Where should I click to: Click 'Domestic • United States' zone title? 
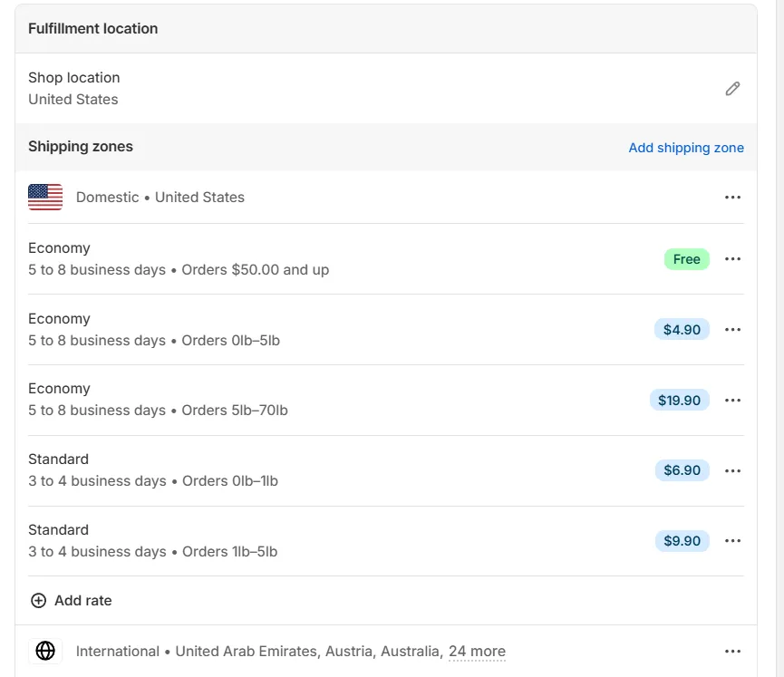[x=160, y=197]
